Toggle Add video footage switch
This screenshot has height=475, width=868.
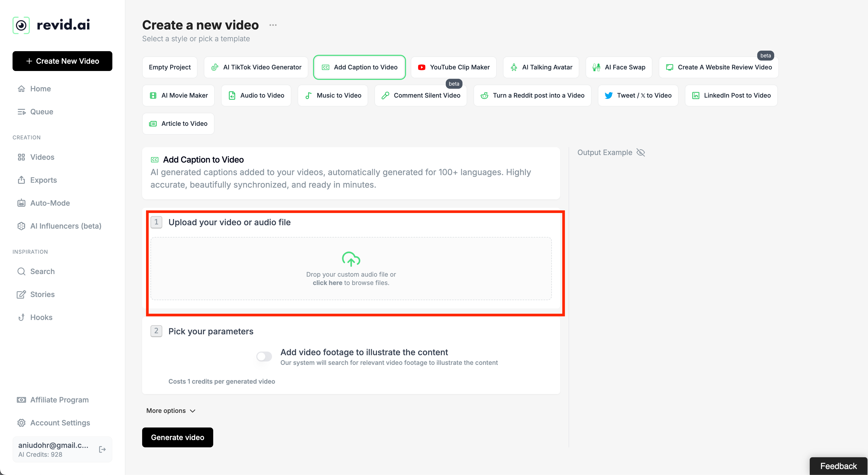coord(264,357)
